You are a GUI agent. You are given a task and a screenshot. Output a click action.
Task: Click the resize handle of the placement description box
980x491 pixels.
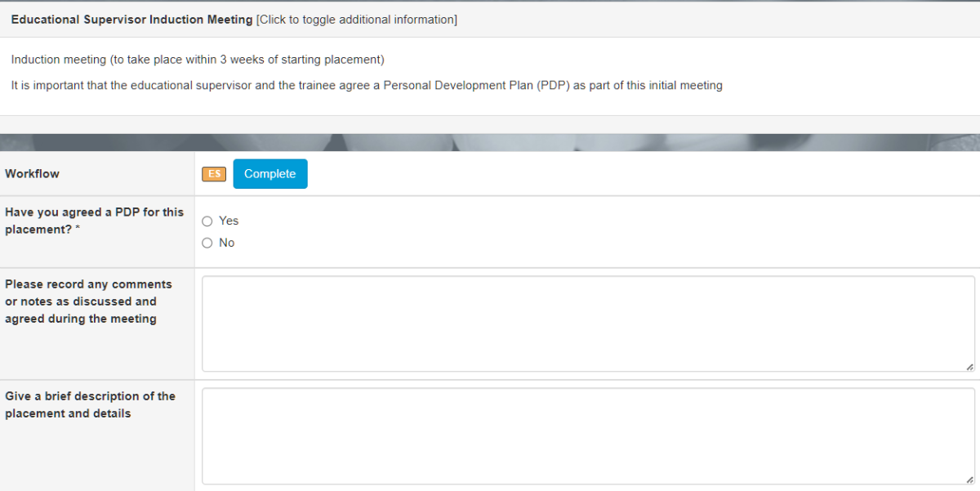point(969,480)
